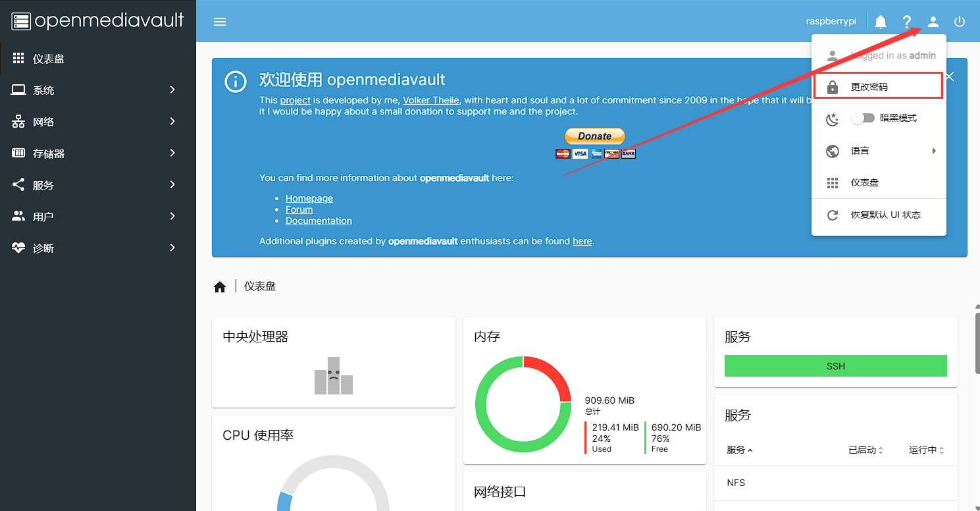The width and height of the screenshot is (980, 511).
Task: Click the 仪表盘 breadcrumb text
Action: coord(260,286)
